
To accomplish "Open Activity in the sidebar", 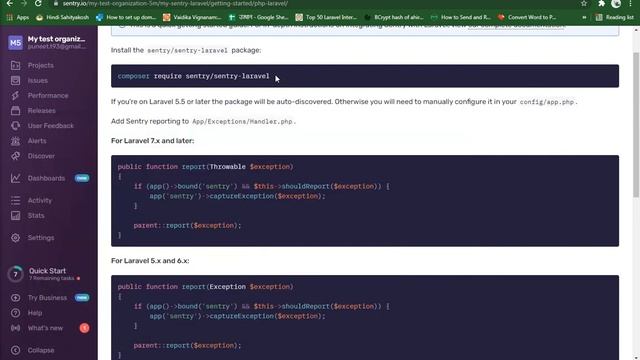I will [40, 200].
